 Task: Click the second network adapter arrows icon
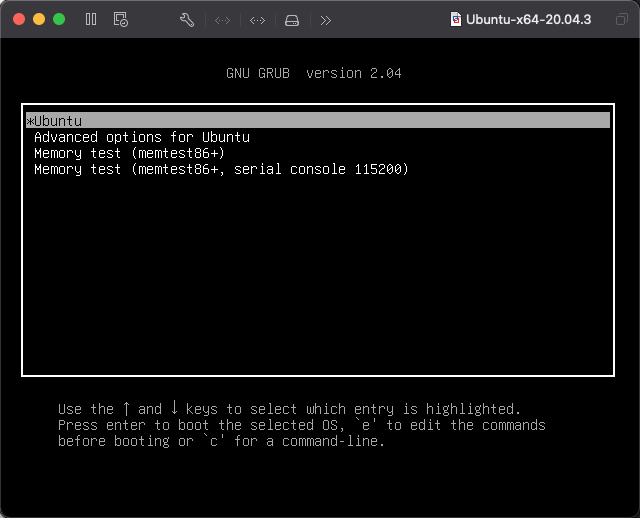click(x=257, y=20)
